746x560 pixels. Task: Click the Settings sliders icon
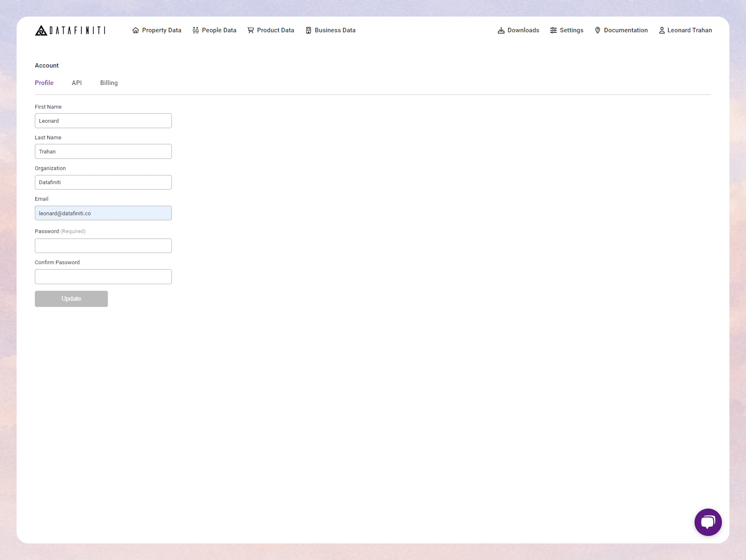click(553, 30)
